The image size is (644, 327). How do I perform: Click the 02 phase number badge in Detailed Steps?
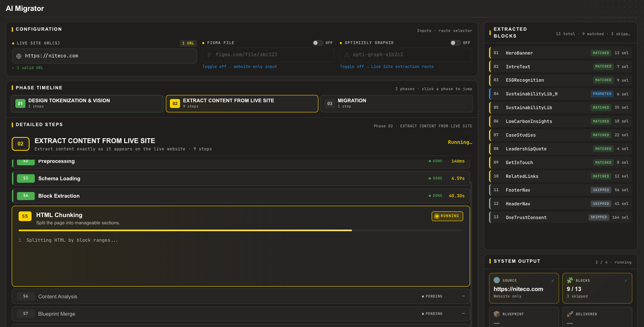tap(21, 144)
